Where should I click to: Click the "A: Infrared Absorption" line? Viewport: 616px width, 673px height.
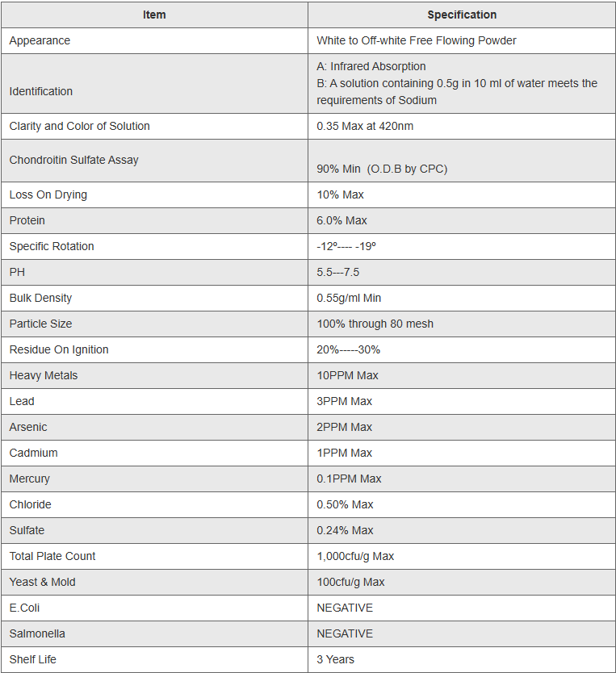coord(371,66)
